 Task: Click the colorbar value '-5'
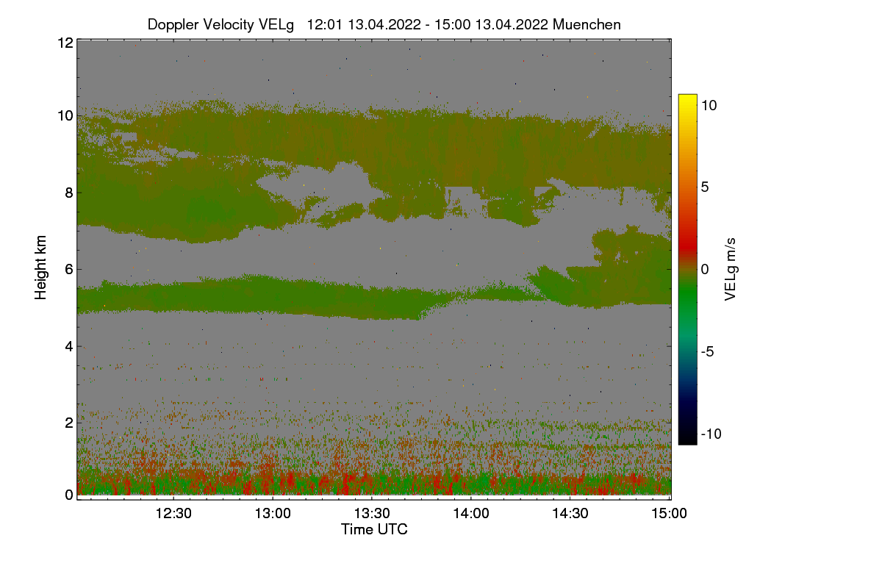707,351
